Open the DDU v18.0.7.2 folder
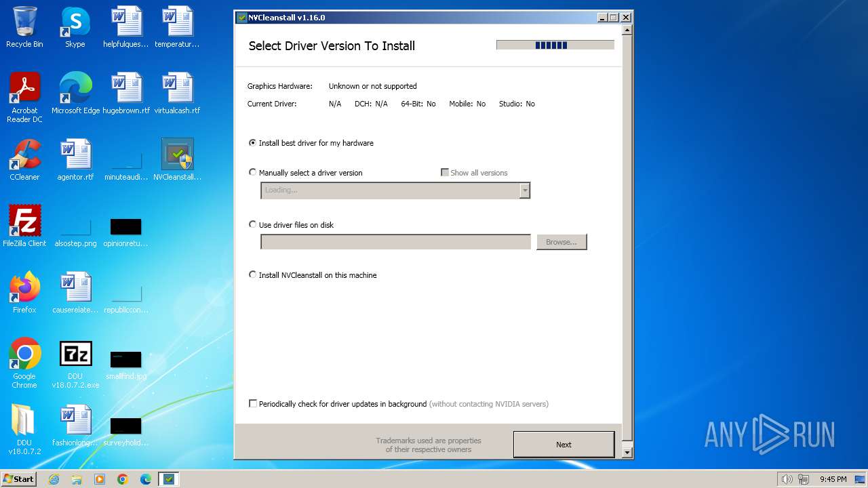 (24, 430)
